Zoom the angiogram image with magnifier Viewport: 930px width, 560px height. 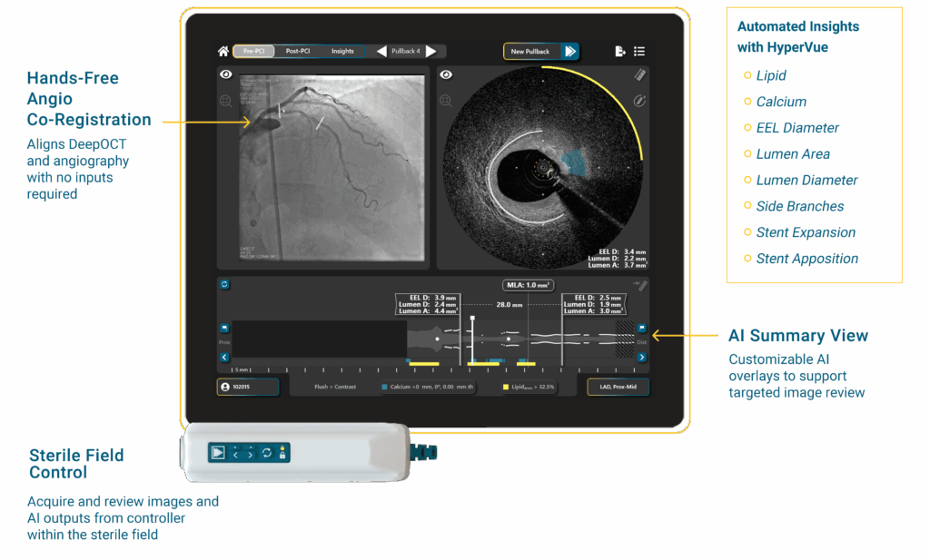pos(225,101)
